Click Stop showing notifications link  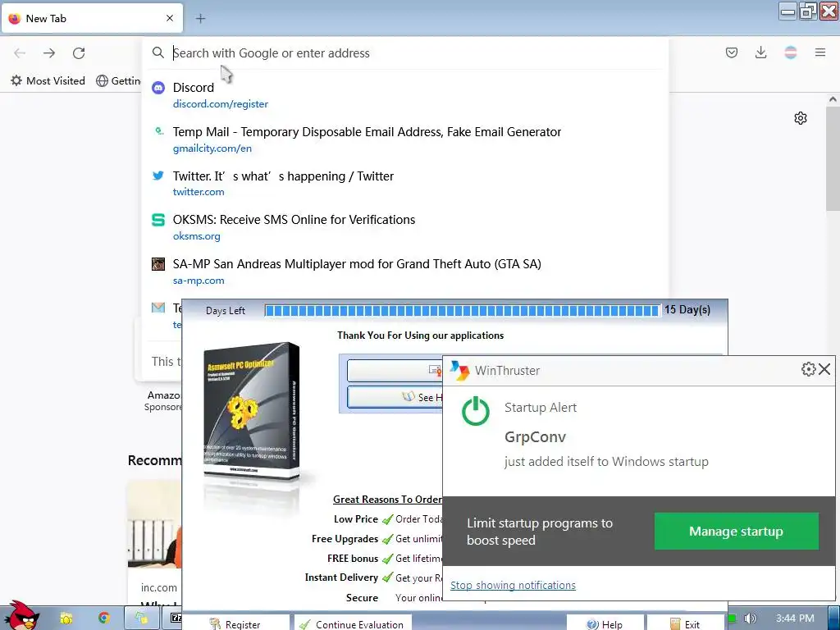513,585
